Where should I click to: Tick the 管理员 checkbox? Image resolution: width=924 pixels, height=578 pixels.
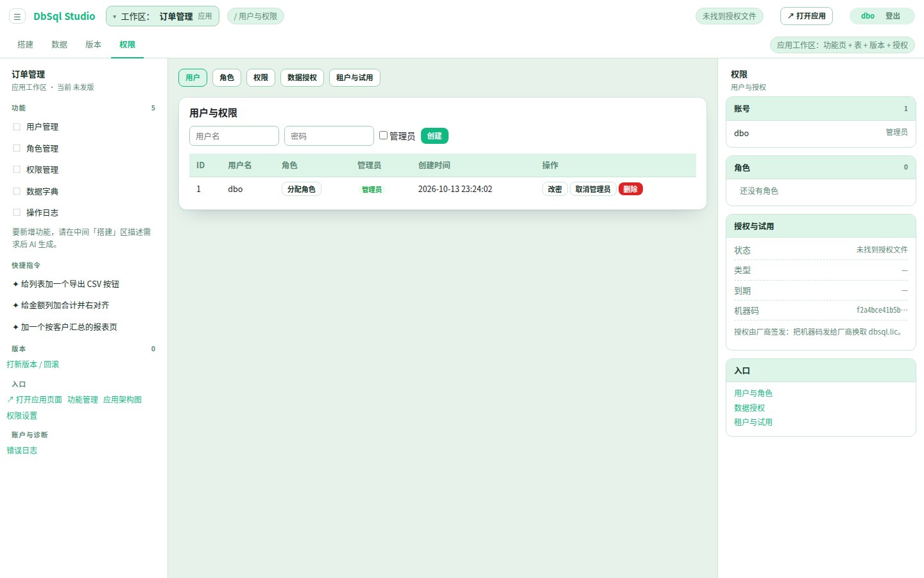pos(383,136)
